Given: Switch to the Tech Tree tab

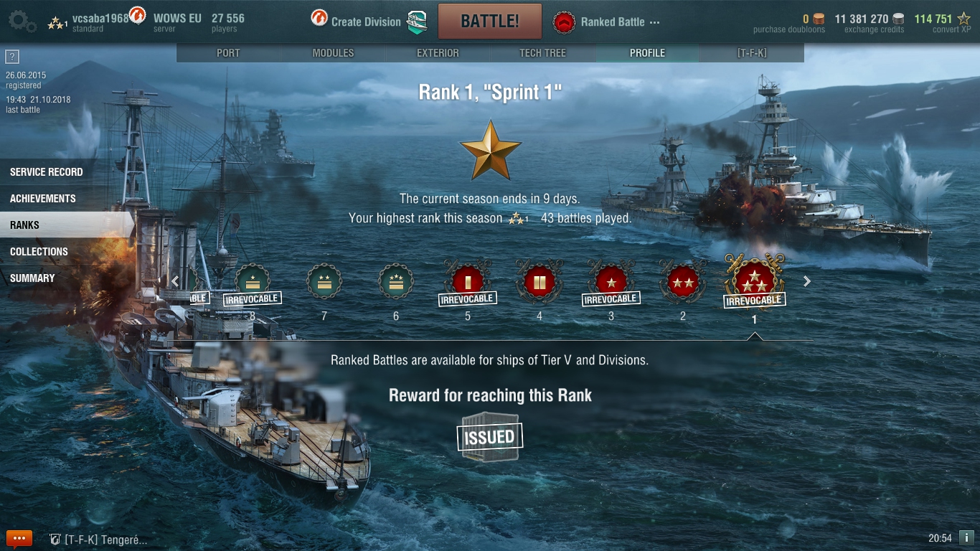Looking at the screenshot, I should (x=542, y=52).
